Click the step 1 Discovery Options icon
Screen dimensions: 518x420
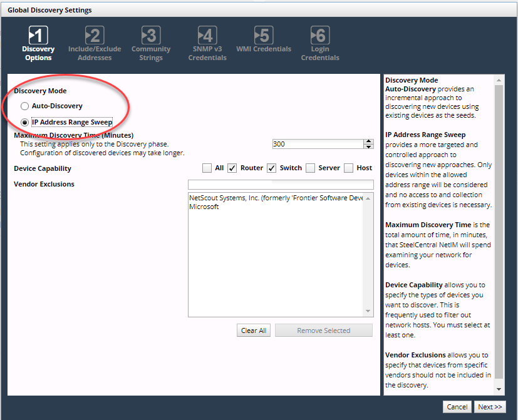[x=38, y=35]
